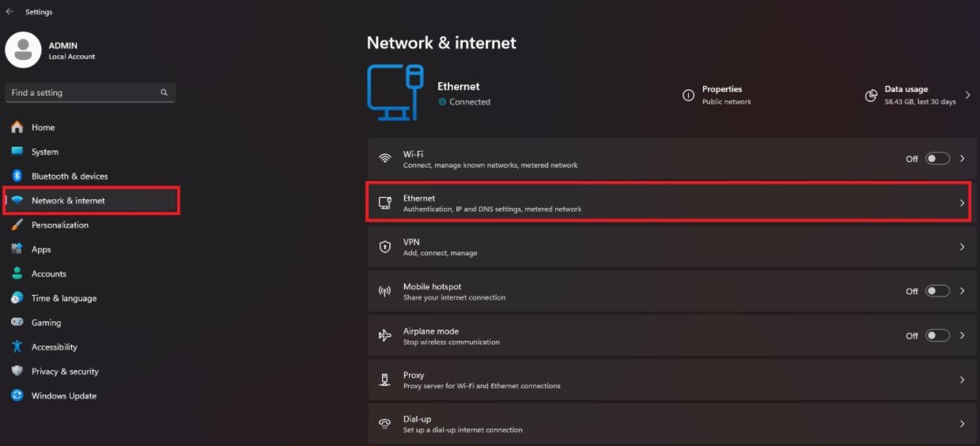This screenshot has width=980, height=446.
Task: Toggle the Wi-Fi switch on
Action: click(x=937, y=159)
